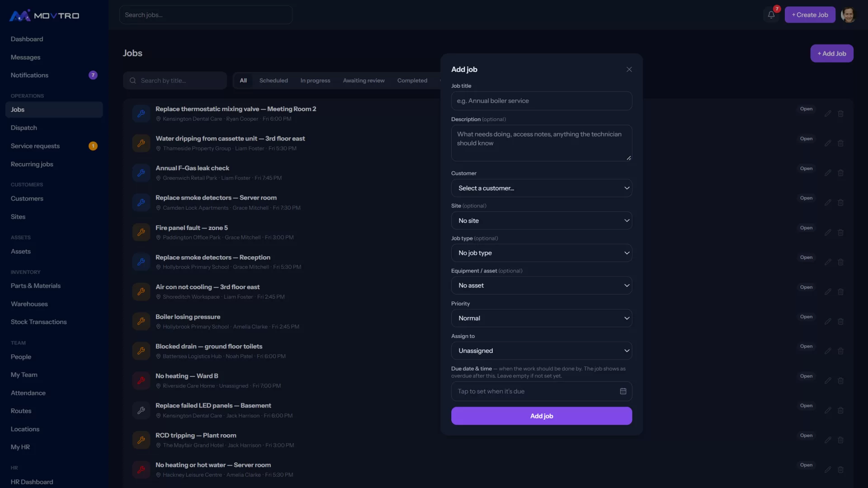The height and width of the screenshot is (488, 868).
Task: Delete the Boiler losing pressure job
Action: [x=840, y=321]
